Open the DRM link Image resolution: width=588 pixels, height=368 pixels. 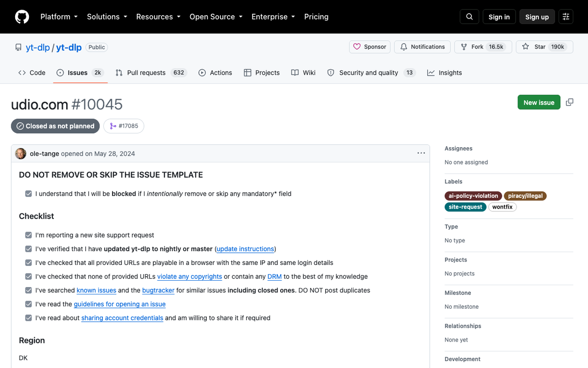pos(274,276)
